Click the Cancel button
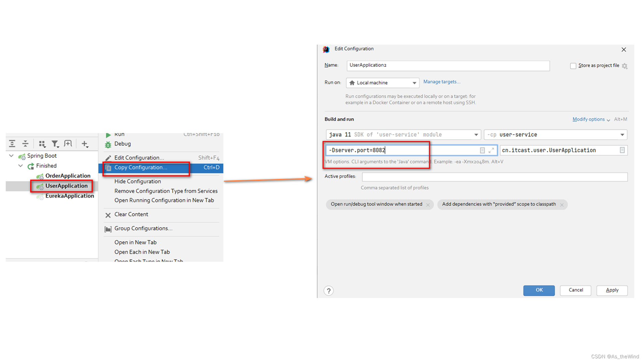644x362 pixels. [x=576, y=290]
